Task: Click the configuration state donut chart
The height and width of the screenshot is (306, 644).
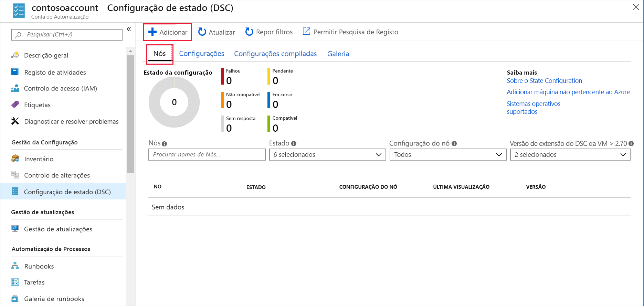Action: tap(174, 102)
